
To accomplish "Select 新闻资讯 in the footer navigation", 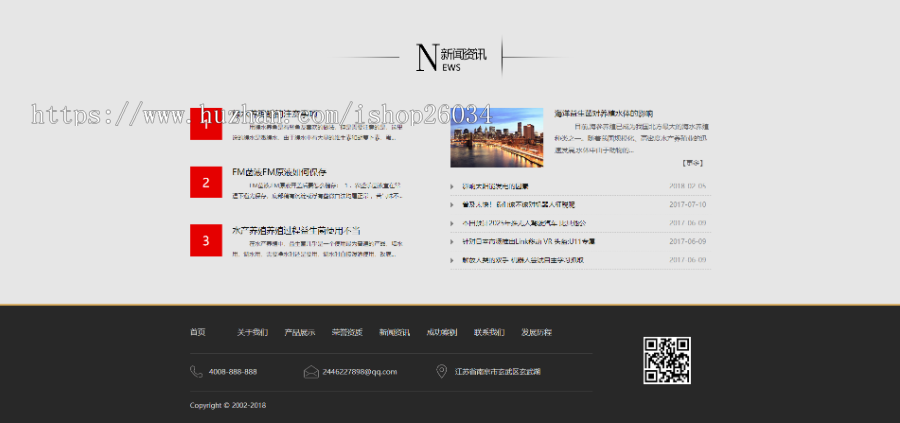I will [x=394, y=332].
